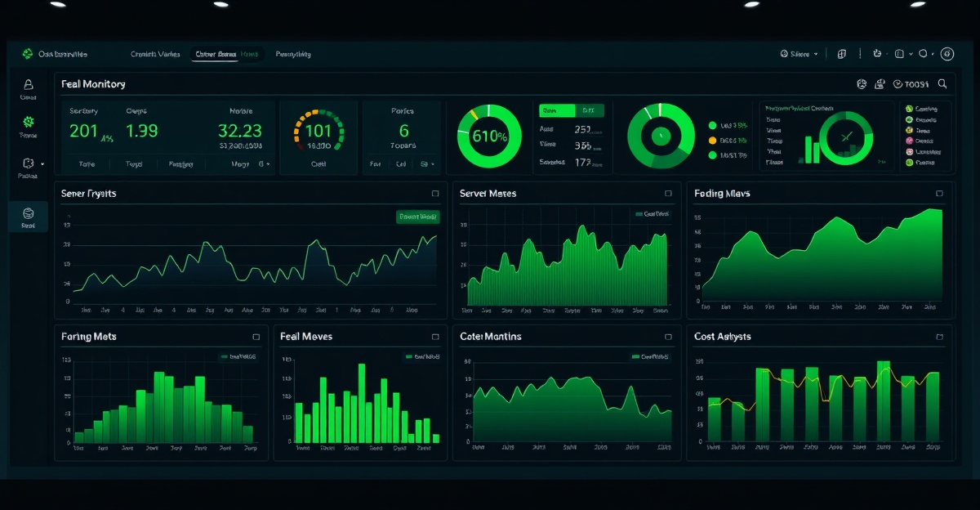
Task: Open the sidebar settings gear icon
Action: click(x=28, y=124)
